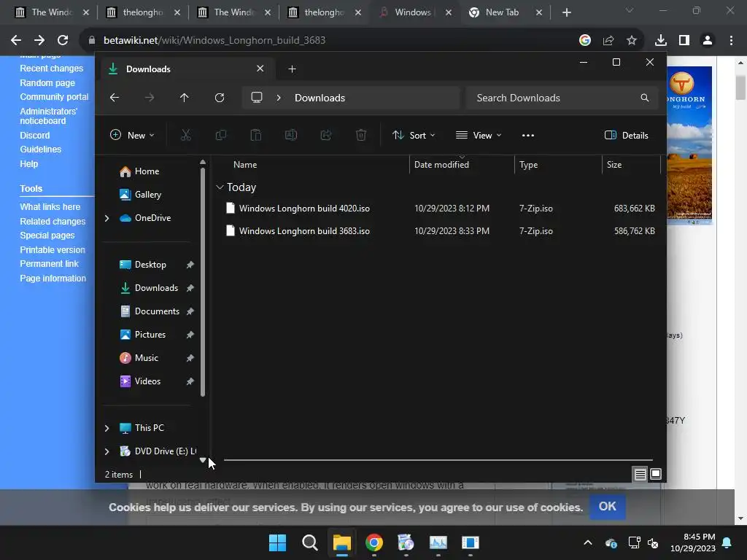The width and height of the screenshot is (747, 560).
Task: Reload the page in Chrome
Action: click(63, 41)
